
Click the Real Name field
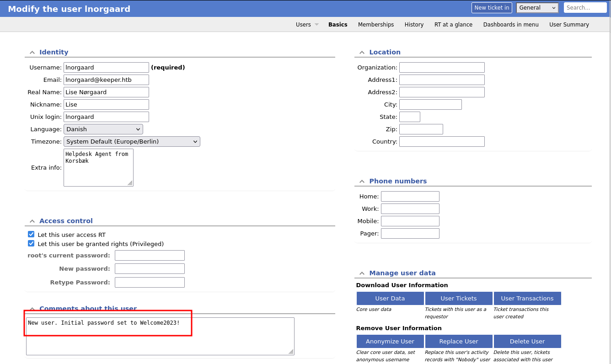(106, 92)
